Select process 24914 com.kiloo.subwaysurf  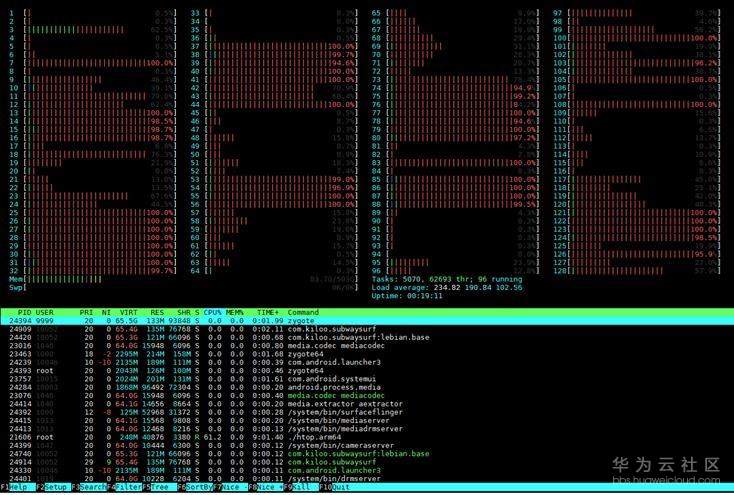(367, 462)
